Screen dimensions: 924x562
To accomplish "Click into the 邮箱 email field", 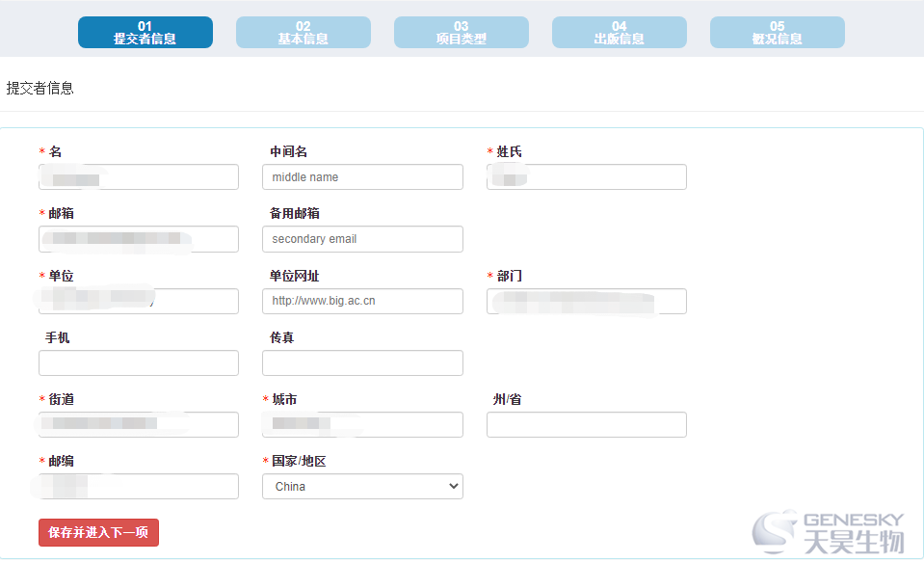I will [x=139, y=239].
